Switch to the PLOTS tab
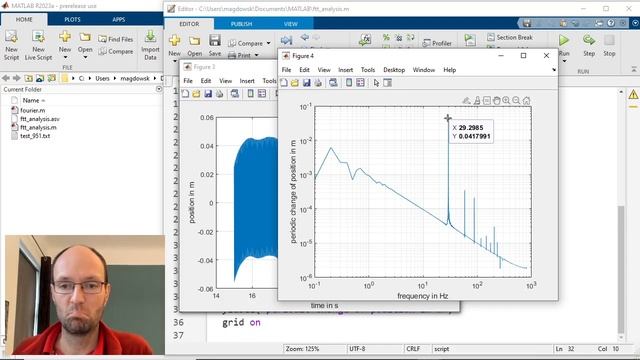640x360 pixels. click(72, 20)
